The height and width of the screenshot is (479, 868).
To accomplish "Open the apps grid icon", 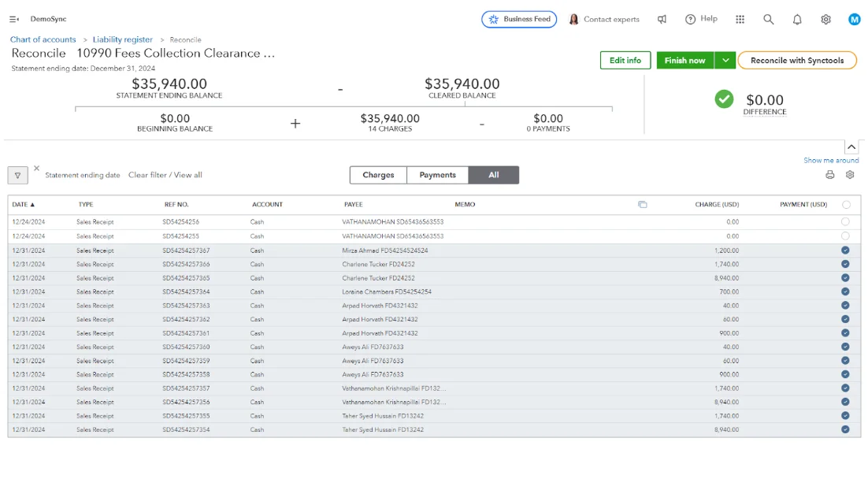I will pyautogui.click(x=740, y=20).
